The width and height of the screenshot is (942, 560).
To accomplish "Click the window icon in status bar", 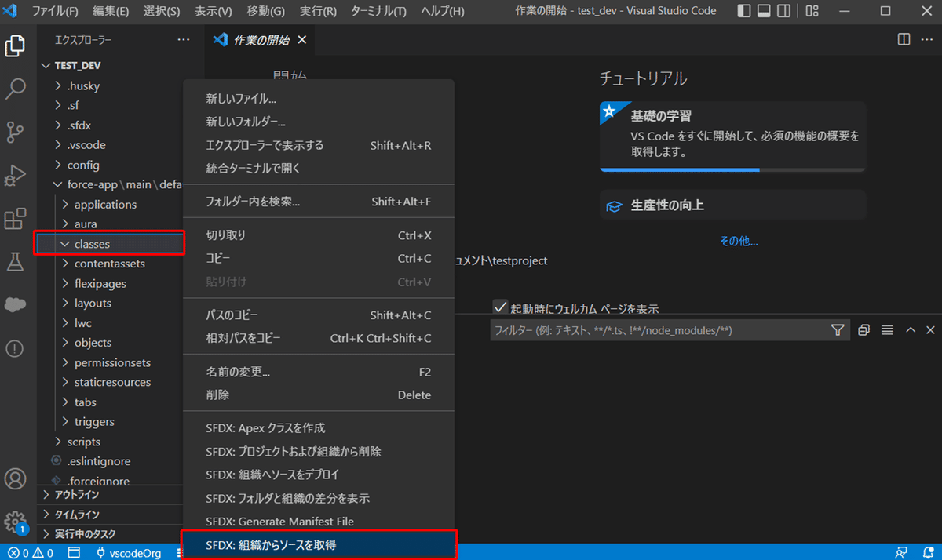I will (73, 553).
